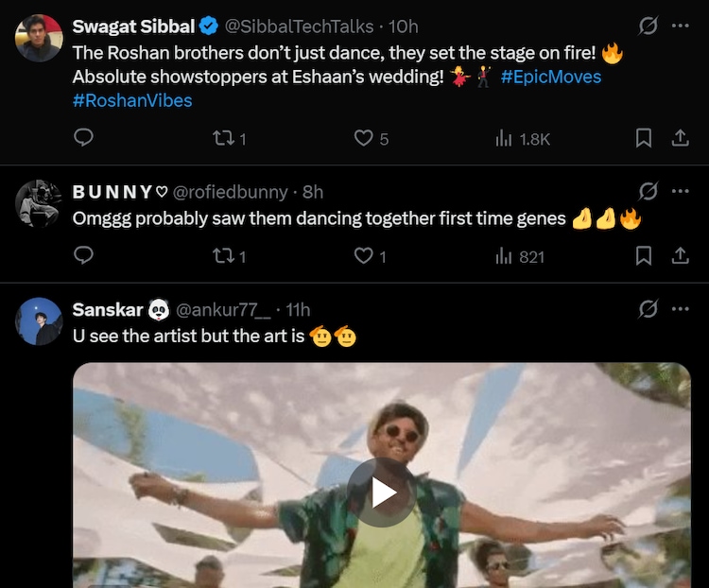
Task: Open Grok icon on Swagat's tweet
Action: 648,26
